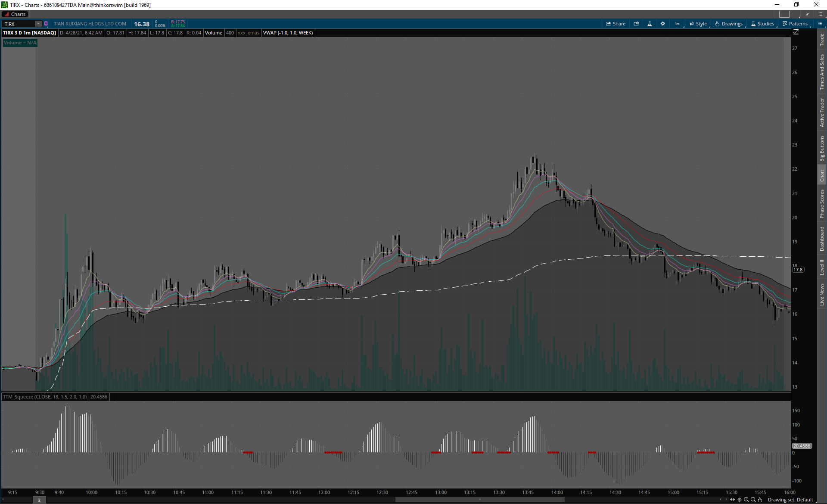Open the Drawing set: Default selector

click(x=790, y=500)
